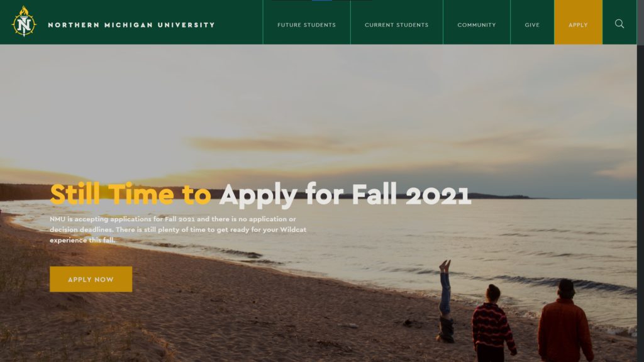Open the Future Students menu
This screenshot has width=644, height=362.
(306, 25)
